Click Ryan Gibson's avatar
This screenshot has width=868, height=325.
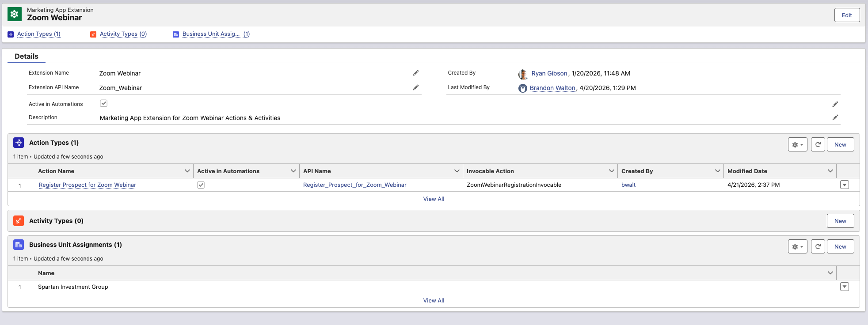pyautogui.click(x=523, y=74)
